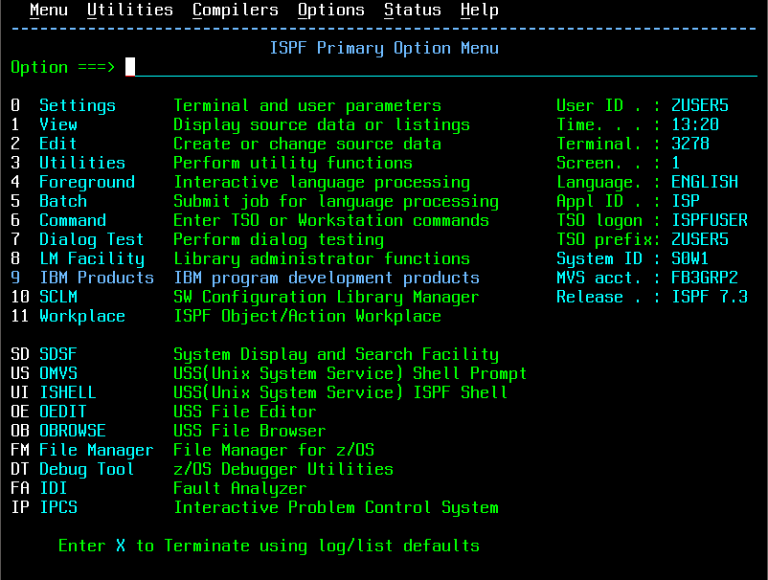This screenshot has height=580, width=768.
Task: Open the Help pull-down menu
Action: (479, 10)
